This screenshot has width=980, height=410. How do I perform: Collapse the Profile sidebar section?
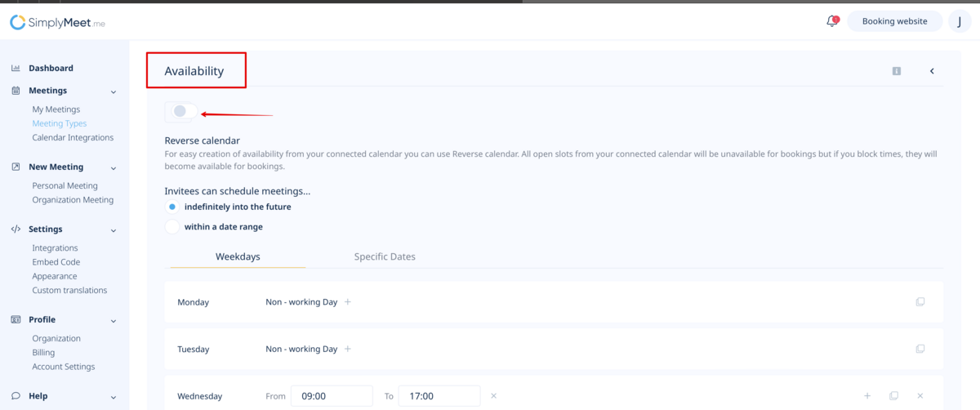[x=114, y=321]
